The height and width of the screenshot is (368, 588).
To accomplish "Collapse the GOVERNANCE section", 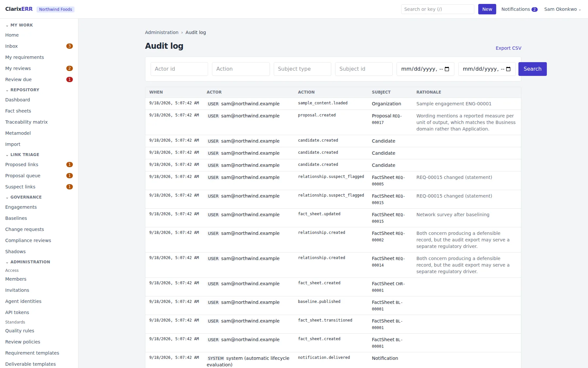I will point(24,197).
